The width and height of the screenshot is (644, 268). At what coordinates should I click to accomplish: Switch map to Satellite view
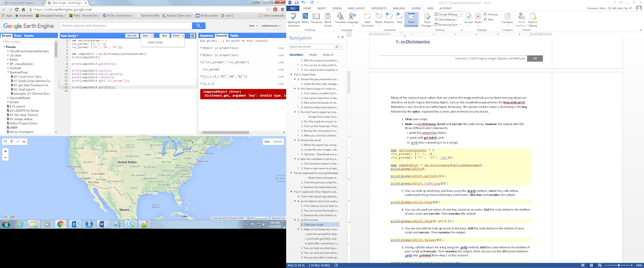278,141
